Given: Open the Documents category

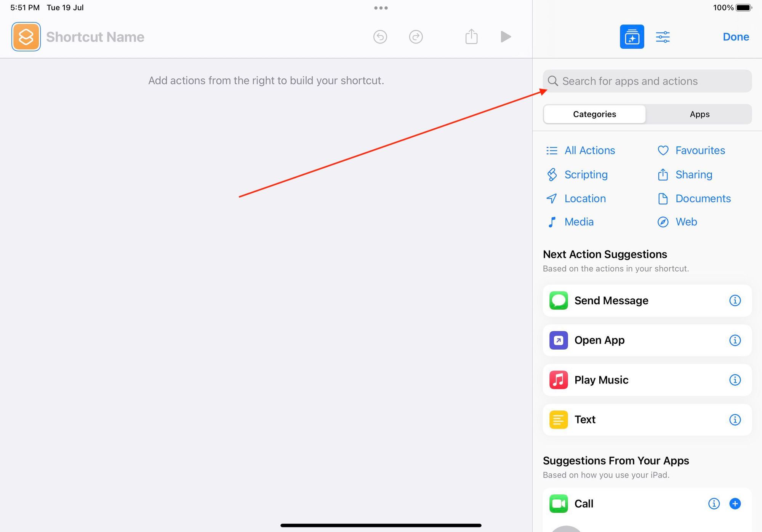Looking at the screenshot, I should pos(703,198).
